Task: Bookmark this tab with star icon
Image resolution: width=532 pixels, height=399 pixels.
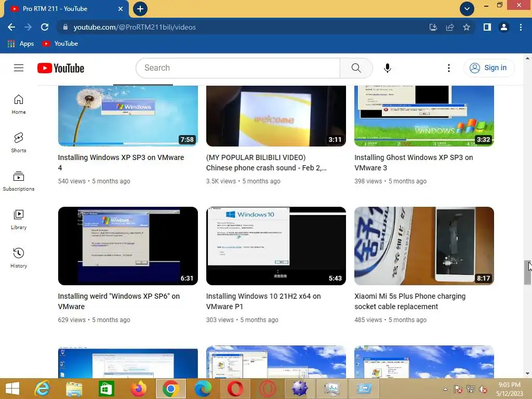Action: tap(467, 27)
